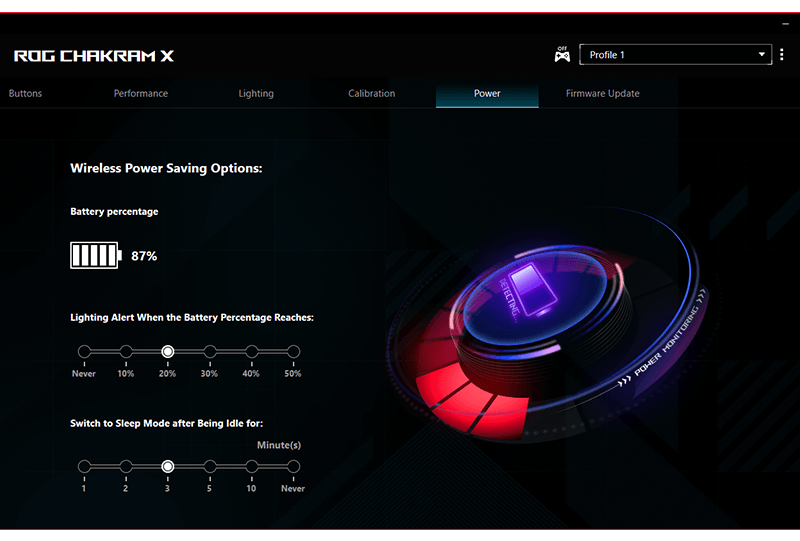
Task: Choose 50% battery lighting alert point
Action: pyautogui.click(x=293, y=351)
